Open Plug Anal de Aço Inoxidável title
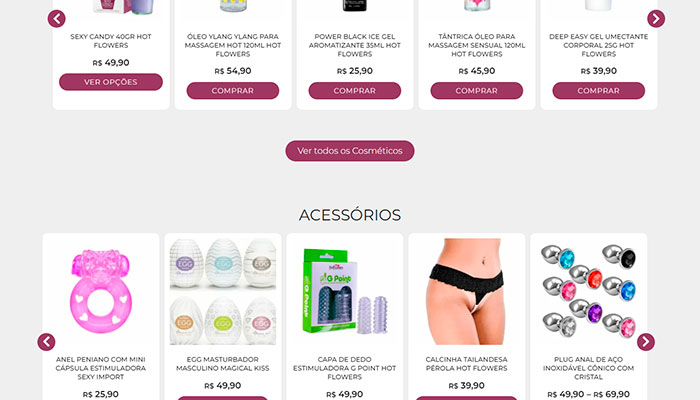 588,368
